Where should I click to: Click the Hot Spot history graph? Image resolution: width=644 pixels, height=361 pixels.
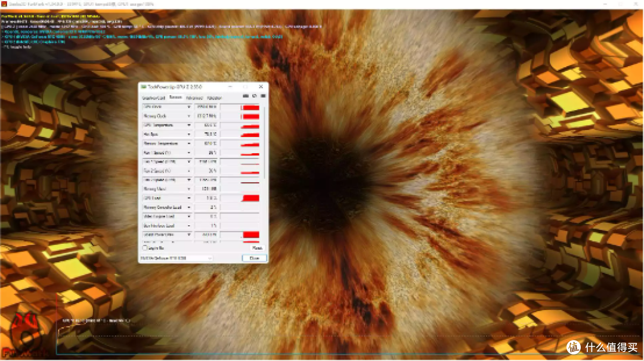coord(240,135)
